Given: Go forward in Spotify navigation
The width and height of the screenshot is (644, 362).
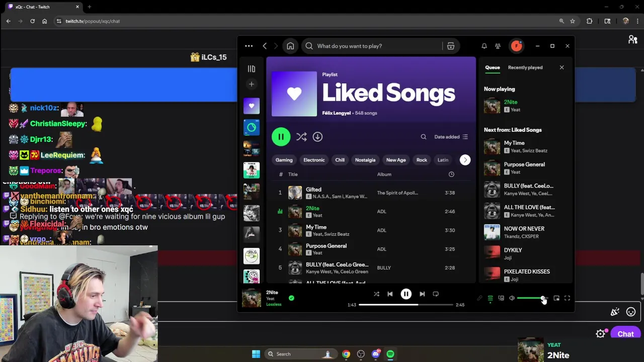Looking at the screenshot, I should coord(276,46).
